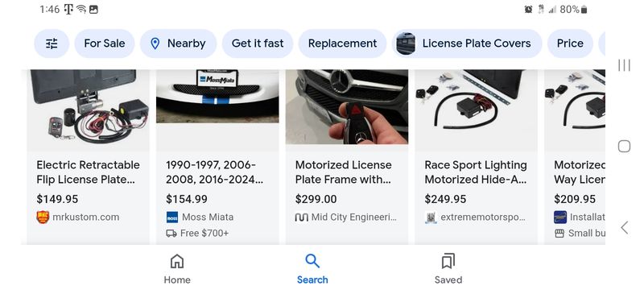Screen dimensions: 644x290
Task: Open the Motorized License Plate Frame listing
Action: click(x=344, y=172)
